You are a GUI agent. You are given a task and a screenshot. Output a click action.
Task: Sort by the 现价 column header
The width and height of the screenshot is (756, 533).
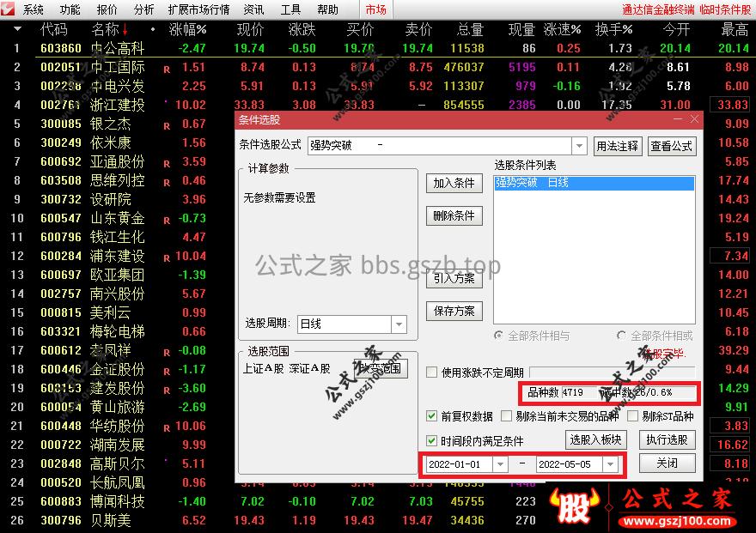(250, 30)
